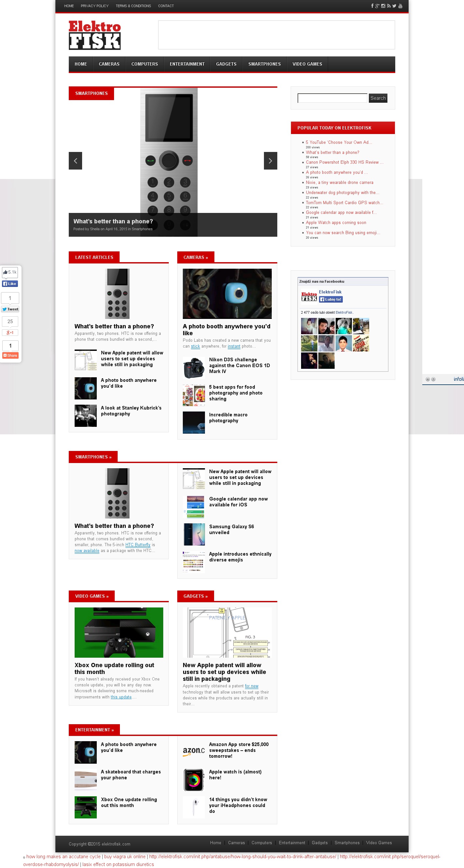Go to previous slide in slider
This screenshot has width=464, height=868.
pyautogui.click(x=75, y=161)
